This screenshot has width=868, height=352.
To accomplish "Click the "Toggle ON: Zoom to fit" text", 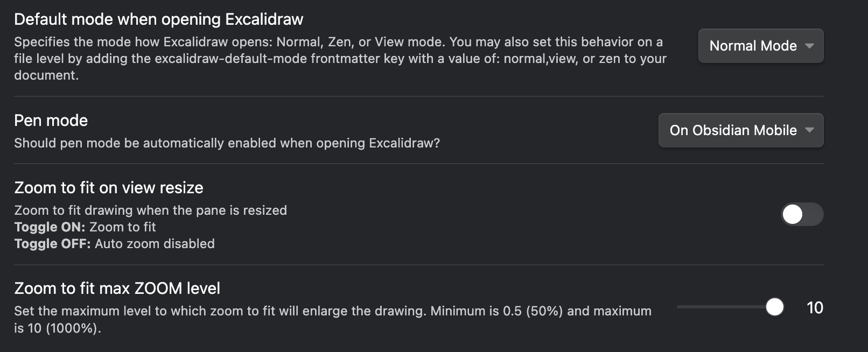I will coord(84,227).
